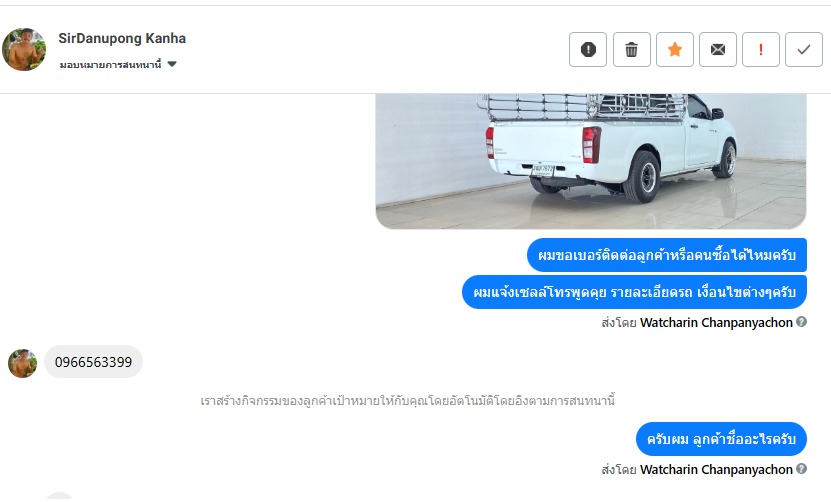Click Watcharin Chanpanyachon name under first messages

click(716, 322)
